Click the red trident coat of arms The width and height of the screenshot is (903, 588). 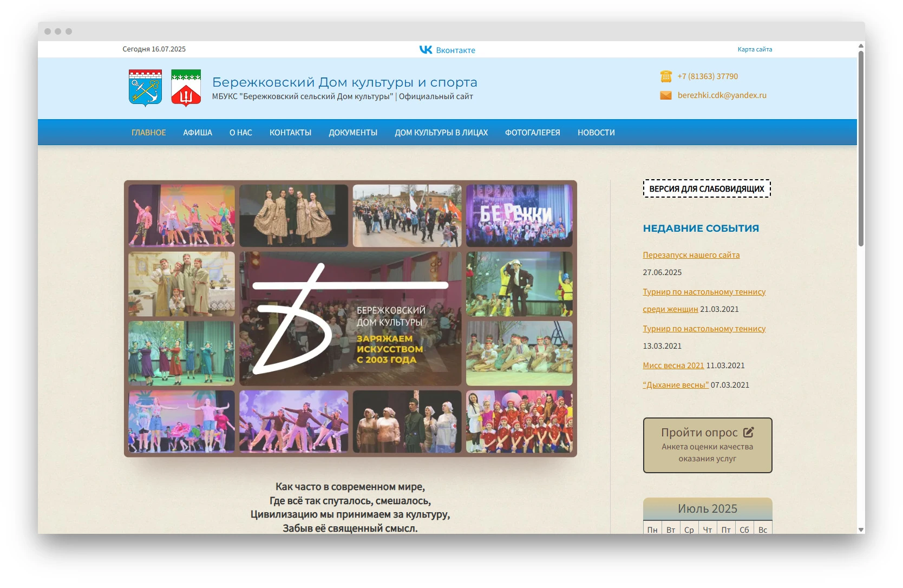[186, 88]
